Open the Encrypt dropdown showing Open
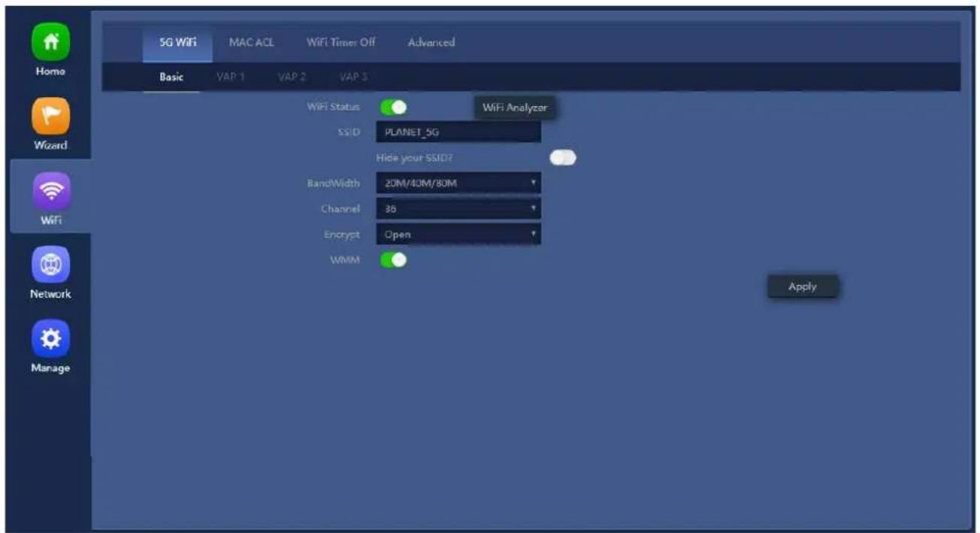Viewport: 980px width, 533px height. pyautogui.click(x=458, y=234)
